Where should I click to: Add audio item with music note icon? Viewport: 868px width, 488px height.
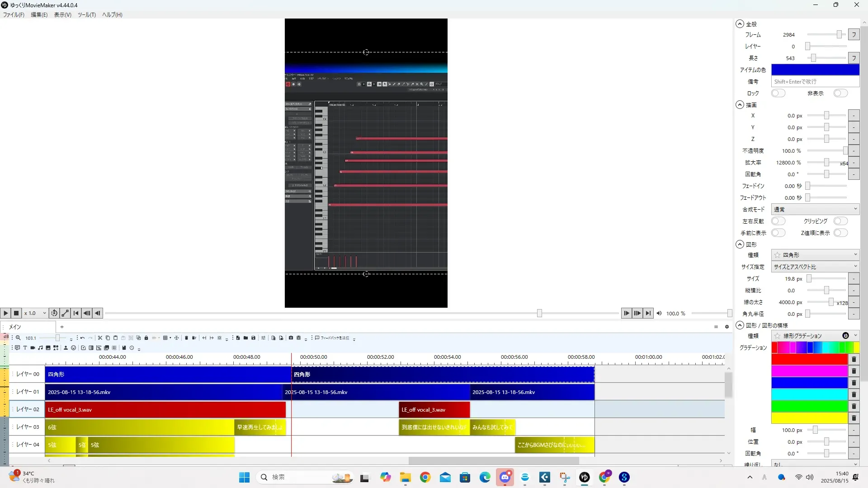tap(40, 348)
